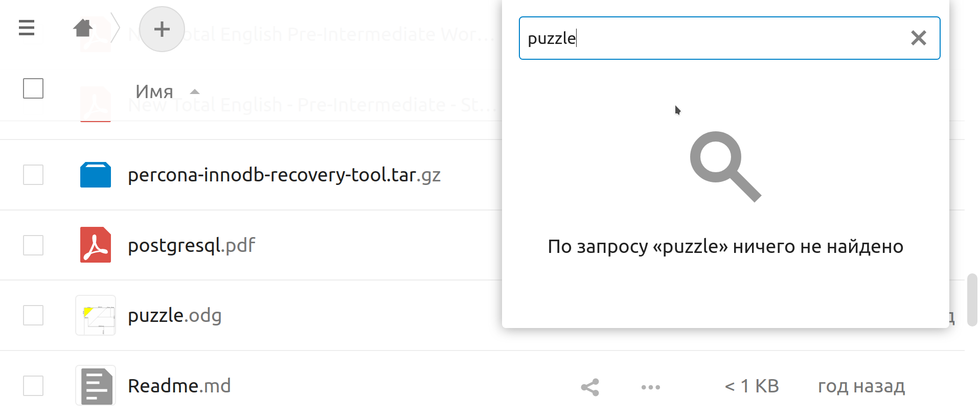980x420 pixels.
Task: Click the Readme.md text file icon
Action: [96, 386]
